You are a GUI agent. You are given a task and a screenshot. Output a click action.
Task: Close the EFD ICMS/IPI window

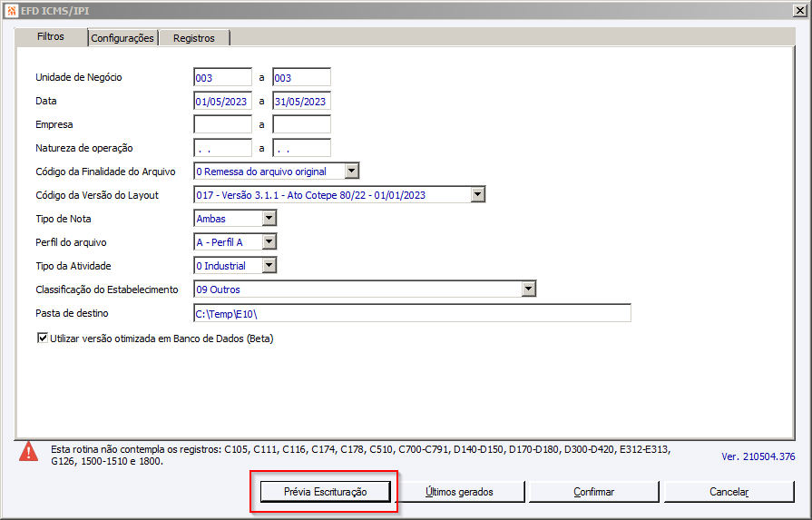point(799,10)
